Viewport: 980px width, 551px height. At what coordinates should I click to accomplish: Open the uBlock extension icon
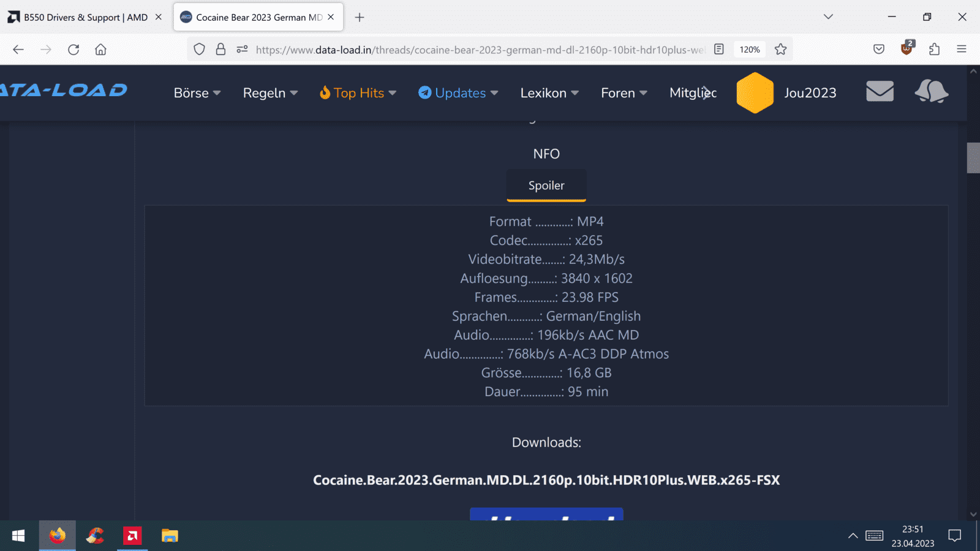coord(907,48)
